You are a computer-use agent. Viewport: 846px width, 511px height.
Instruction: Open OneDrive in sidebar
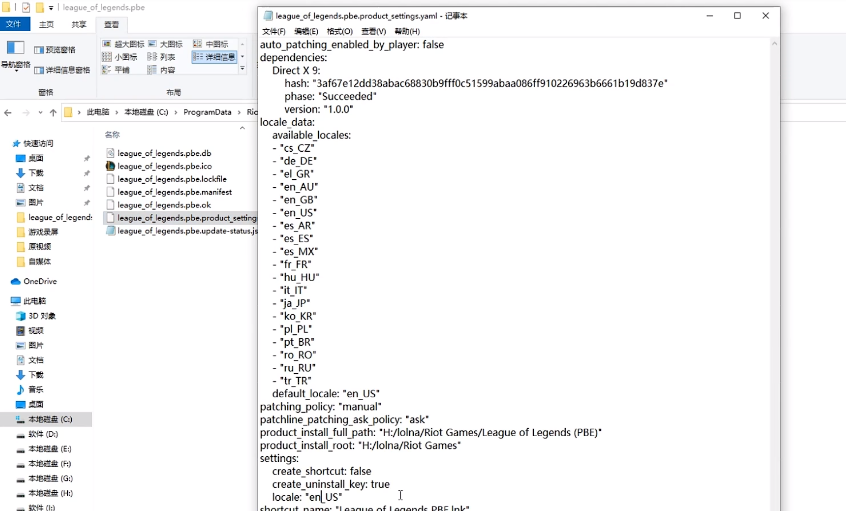tap(34, 281)
